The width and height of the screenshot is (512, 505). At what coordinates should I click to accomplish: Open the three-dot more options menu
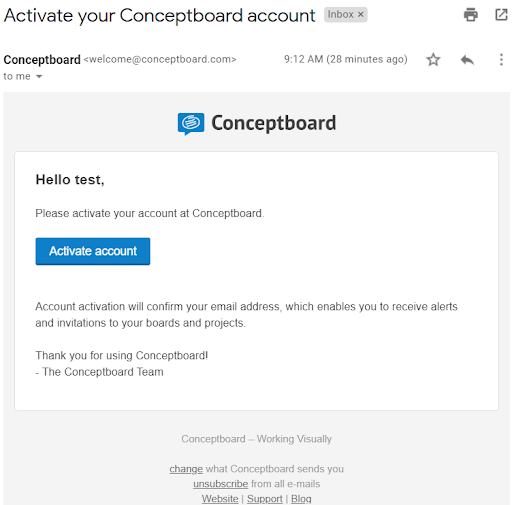point(501,60)
